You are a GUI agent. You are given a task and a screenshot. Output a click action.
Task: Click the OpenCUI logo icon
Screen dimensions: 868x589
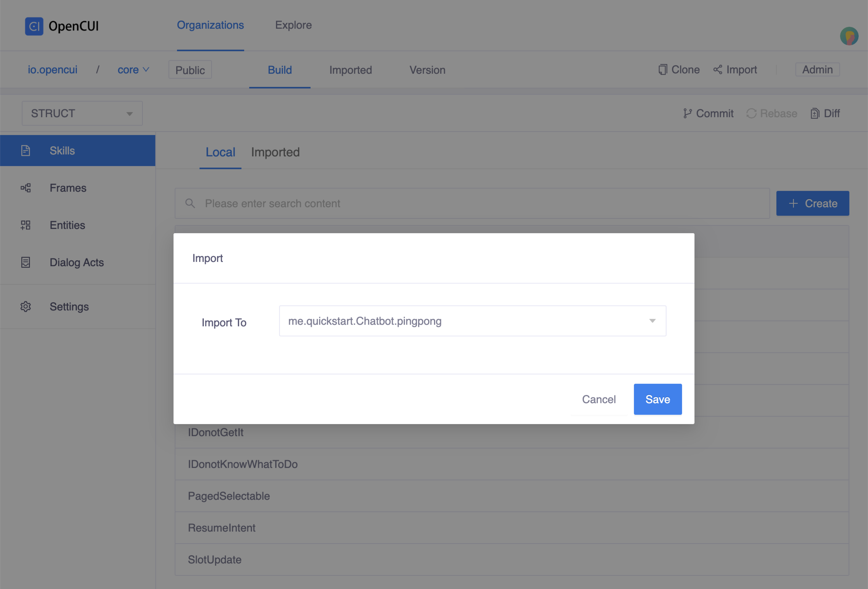pos(34,26)
